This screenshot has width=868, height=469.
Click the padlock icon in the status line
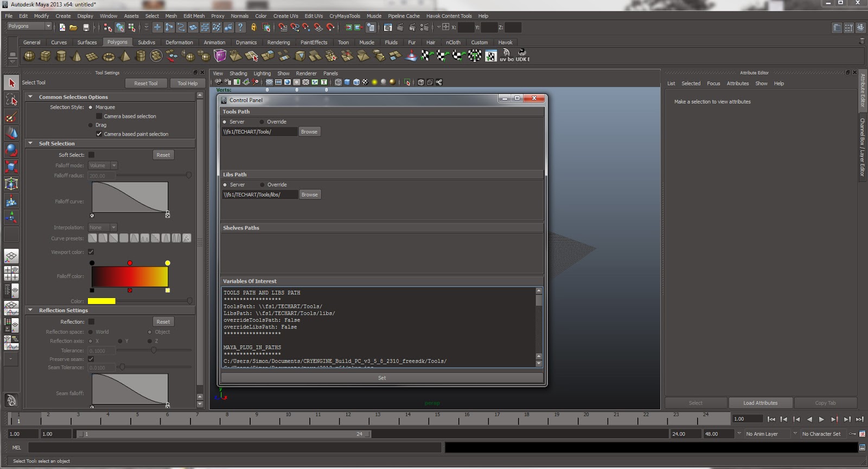coord(253,27)
